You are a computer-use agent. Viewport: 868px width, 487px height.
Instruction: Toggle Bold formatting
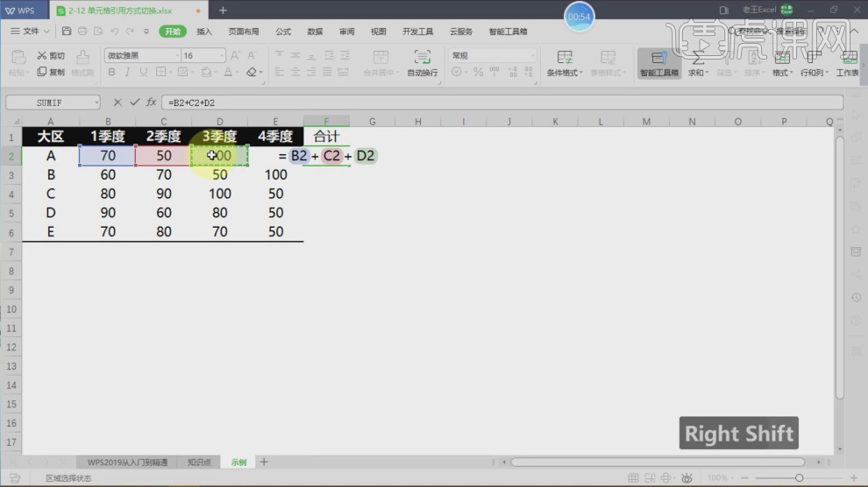point(112,72)
